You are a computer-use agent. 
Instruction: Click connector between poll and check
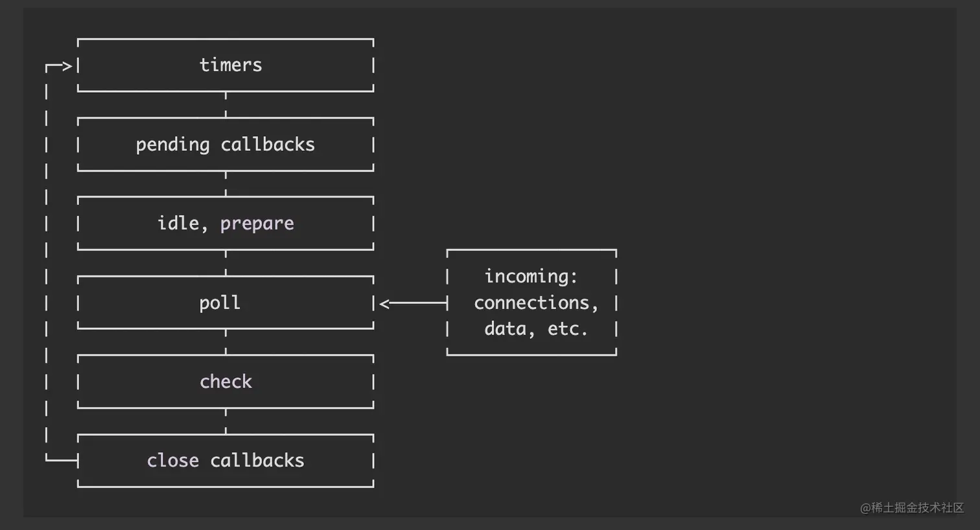[226, 342]
